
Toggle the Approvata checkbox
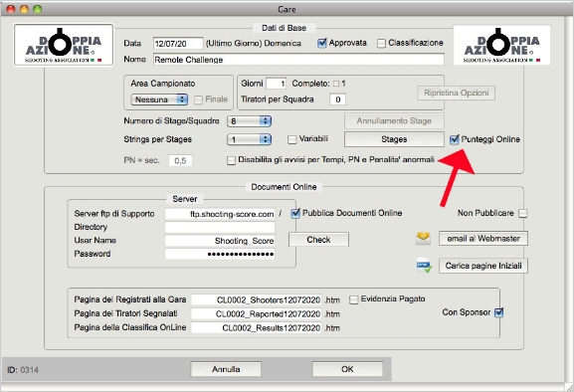pos(321,43)
